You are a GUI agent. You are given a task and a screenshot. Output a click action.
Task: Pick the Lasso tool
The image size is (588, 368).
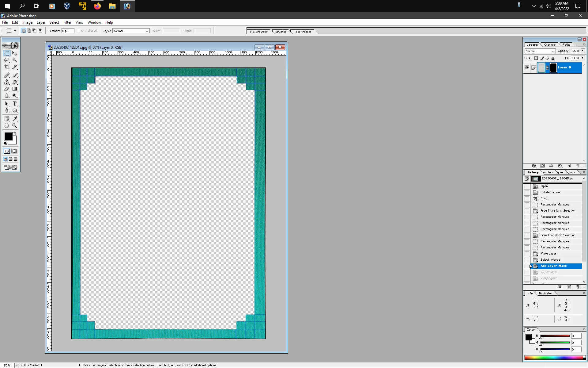(x=7, y=60)
